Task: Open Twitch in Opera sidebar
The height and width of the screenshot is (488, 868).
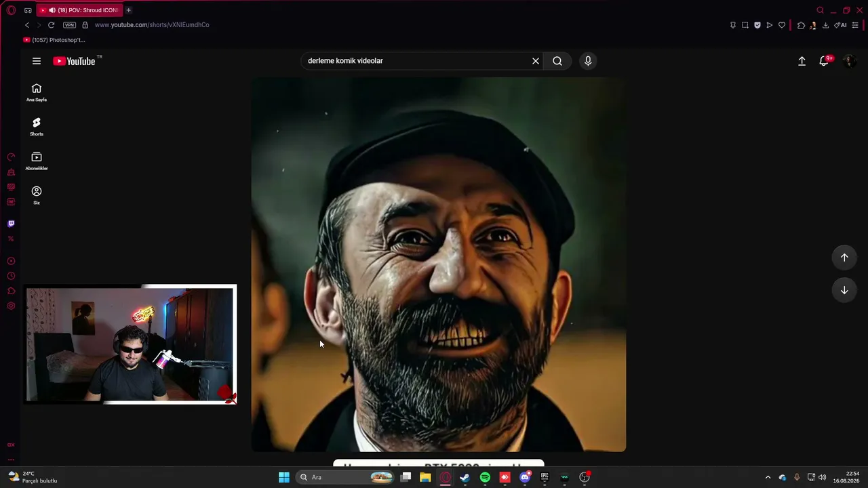Action: 11,224
